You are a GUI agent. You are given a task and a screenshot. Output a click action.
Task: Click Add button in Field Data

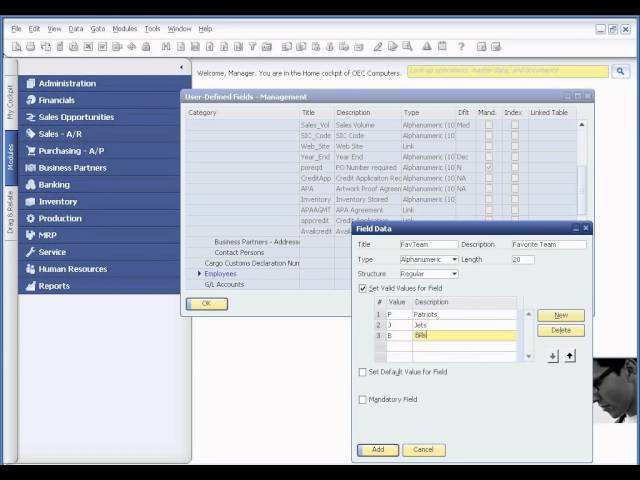(x=378, y=449)
